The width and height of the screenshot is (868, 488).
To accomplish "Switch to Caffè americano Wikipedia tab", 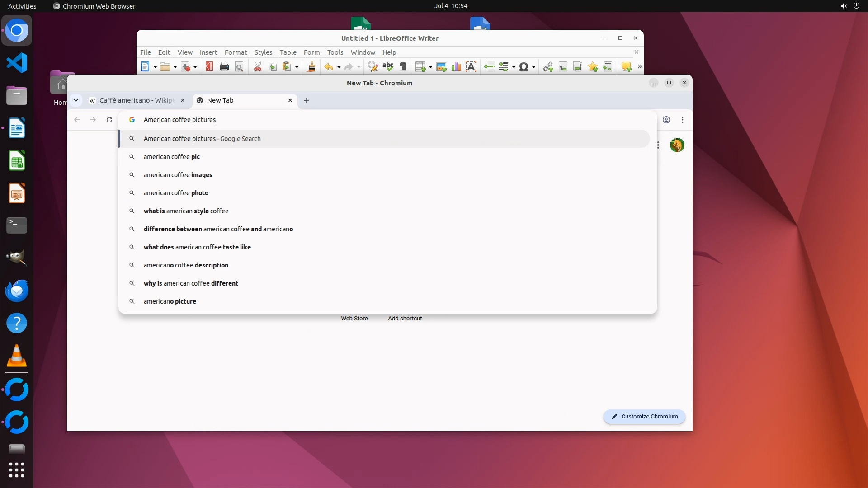I will 136,100.
